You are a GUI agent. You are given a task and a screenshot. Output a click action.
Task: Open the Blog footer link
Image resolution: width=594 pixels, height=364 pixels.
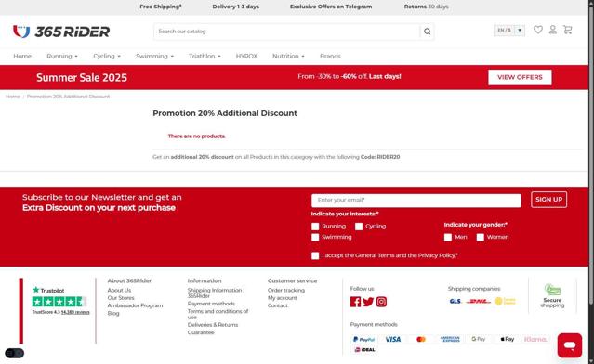tap(113, 313)
